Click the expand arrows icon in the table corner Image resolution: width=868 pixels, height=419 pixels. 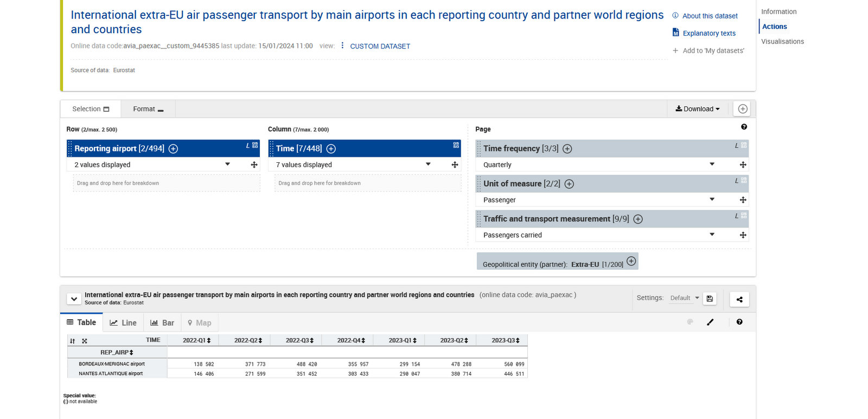pos(85,341)
